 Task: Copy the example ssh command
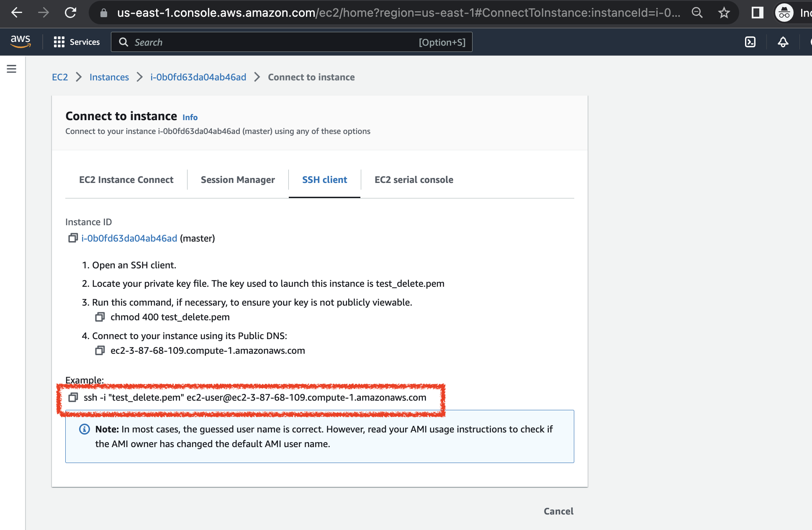(74, 398)
